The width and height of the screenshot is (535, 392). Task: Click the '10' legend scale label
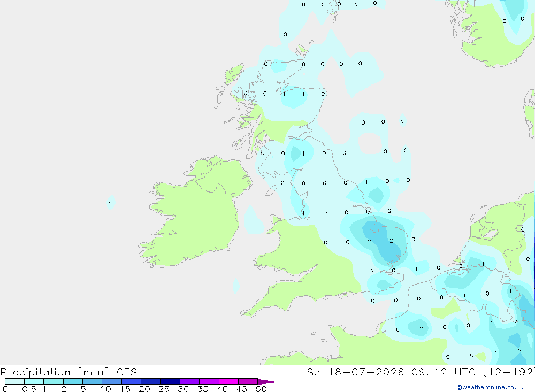(106, 389)
